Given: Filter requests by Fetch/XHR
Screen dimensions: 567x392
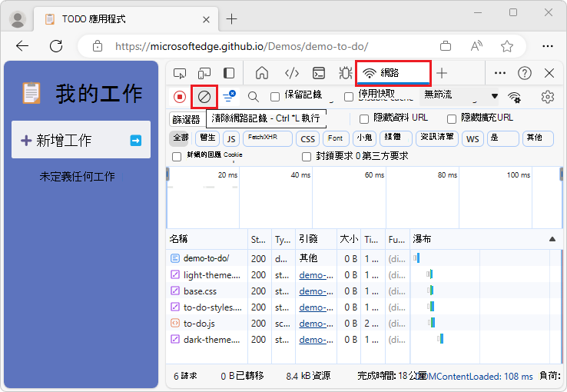Looking at the screenshot, I should coord(267,138).
